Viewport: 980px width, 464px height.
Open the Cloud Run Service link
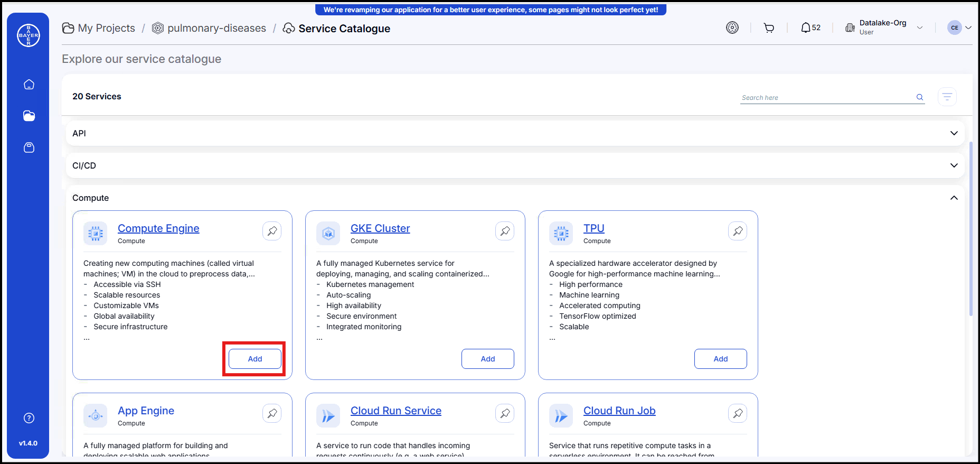[x=396, y=411]
